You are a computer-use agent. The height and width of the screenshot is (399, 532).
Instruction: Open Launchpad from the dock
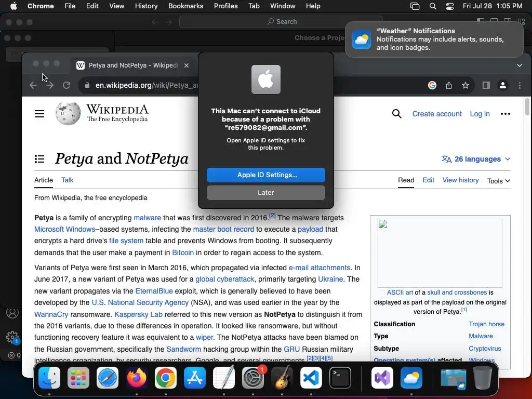pos(78,378)
